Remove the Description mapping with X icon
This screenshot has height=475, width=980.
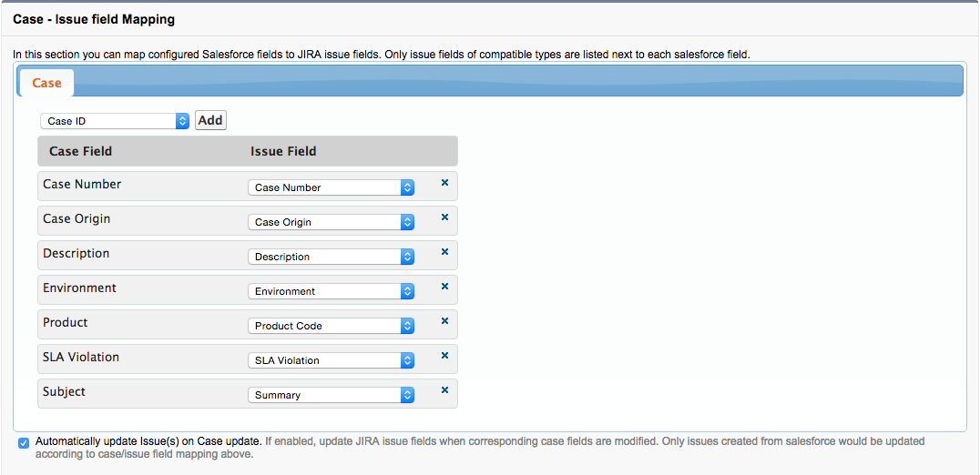(444, 252)
